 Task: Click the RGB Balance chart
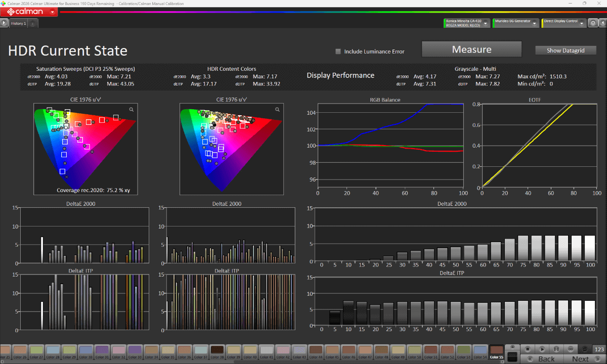click(x=390, y=146)
